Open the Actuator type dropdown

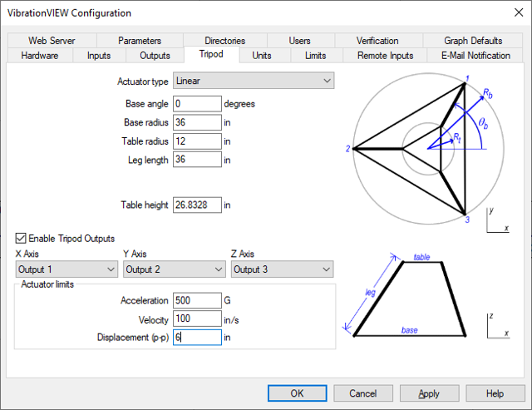[x=254, y=81]
